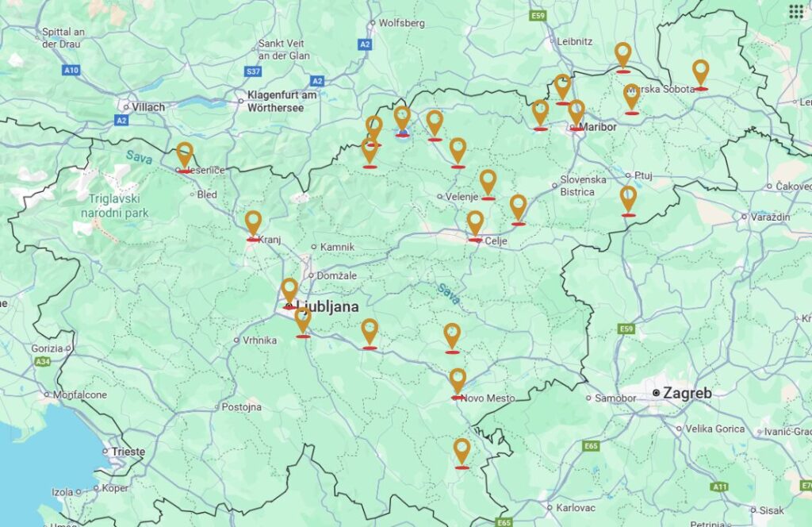Select the pin at Novo Mesto

458,384
